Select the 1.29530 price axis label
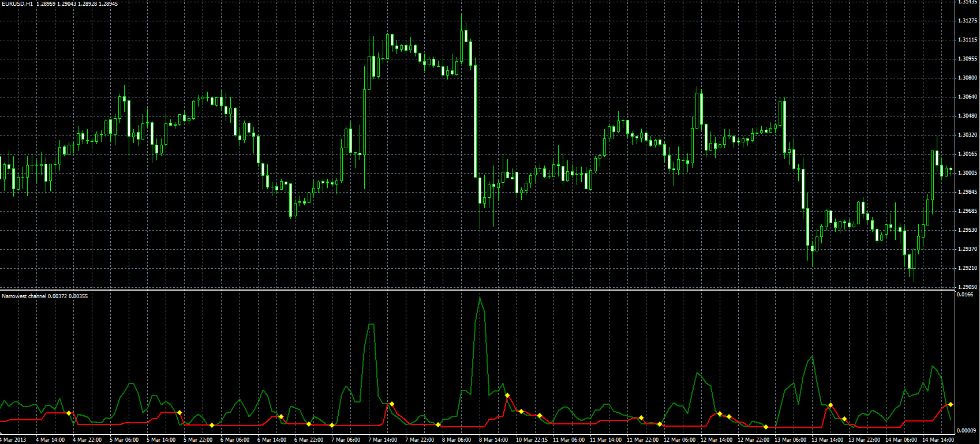980x444 pixels. [967, 230]
